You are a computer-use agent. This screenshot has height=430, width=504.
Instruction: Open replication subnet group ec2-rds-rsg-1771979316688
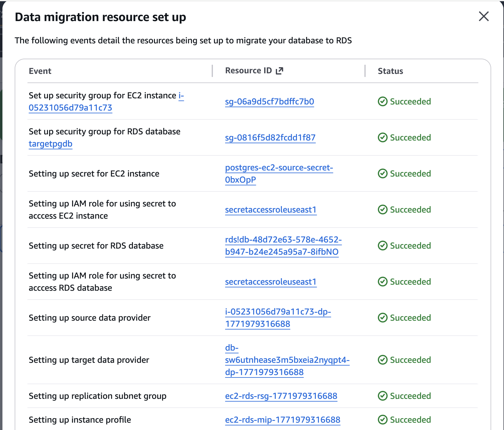click(281, 396)
